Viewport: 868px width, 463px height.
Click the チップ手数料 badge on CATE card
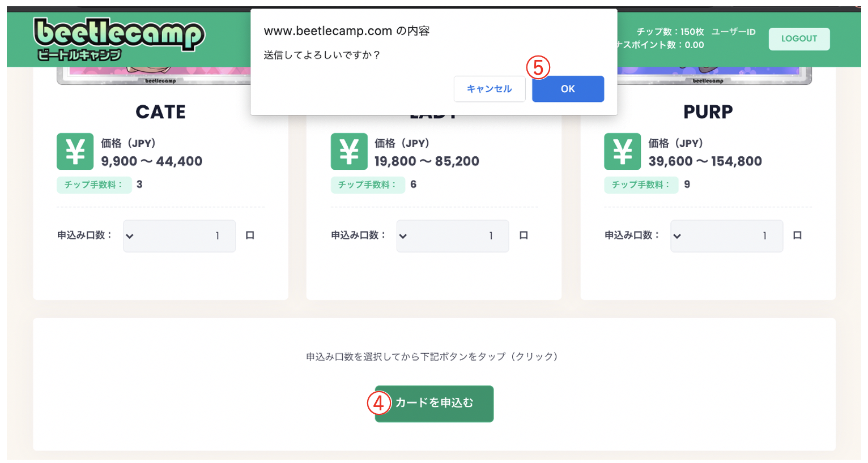(x=94, y=185)
